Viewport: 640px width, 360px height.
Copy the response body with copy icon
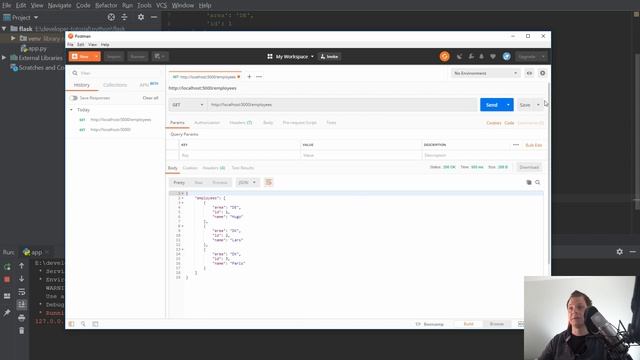[529, 182]
